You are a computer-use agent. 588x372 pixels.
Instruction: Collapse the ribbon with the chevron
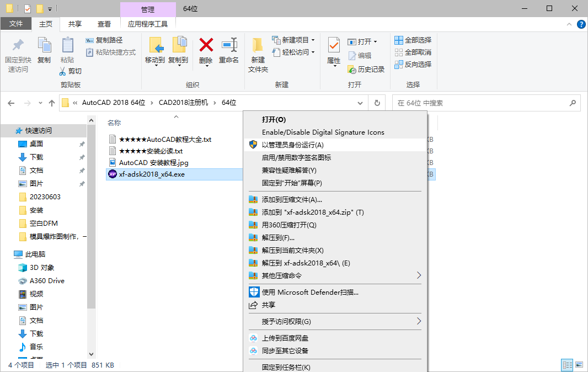[568, 24]
